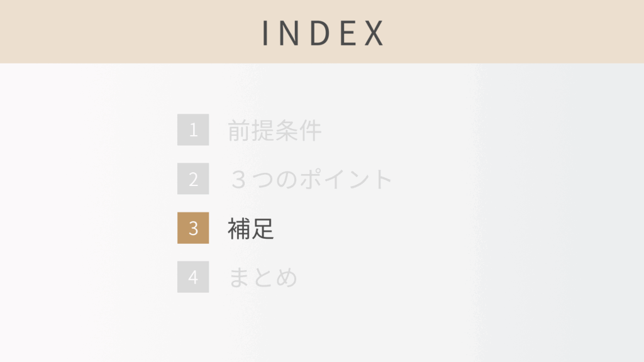
Task: Click the め character in まとめ
Action: click(286, 278)
